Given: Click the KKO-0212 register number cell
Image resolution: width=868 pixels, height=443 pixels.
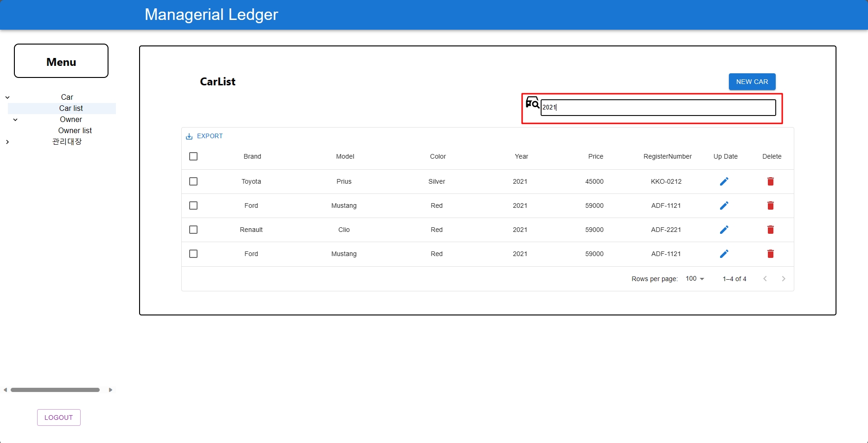Looking at the screenshot, I should pos(666,182).
